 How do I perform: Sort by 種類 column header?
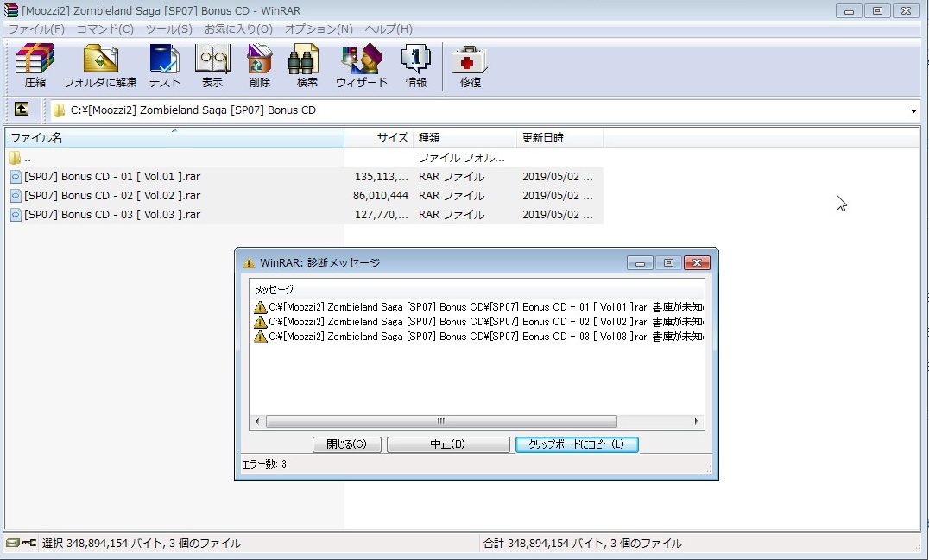pyautogui.click(x=464, y=138)
